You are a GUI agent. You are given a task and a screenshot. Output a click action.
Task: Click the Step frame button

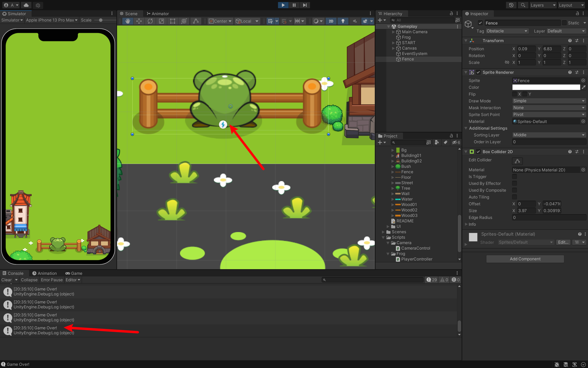click(305, 5)
